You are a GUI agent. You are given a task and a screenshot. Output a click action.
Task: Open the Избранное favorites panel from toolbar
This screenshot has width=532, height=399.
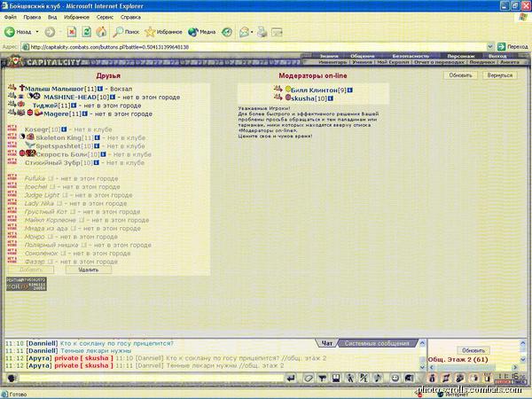[163, 32]
